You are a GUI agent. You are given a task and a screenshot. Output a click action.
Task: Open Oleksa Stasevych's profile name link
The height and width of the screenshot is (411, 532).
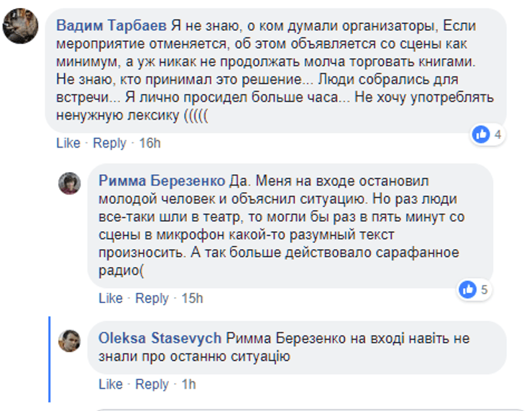160,338
